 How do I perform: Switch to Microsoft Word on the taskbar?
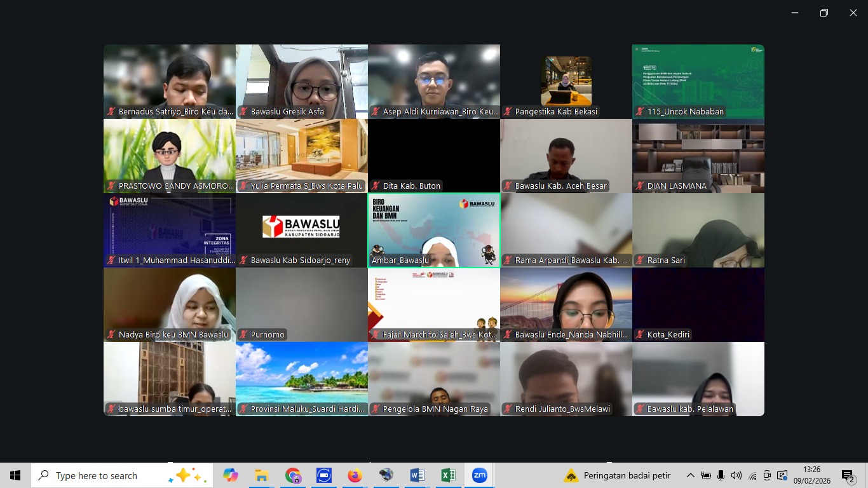click(x=417, y=475)
